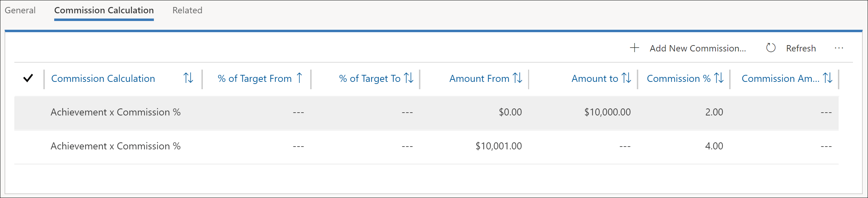The width and height of the screenshot is (868, 198).
Task: Open the Commission Am... column header options
Action: 780,78
